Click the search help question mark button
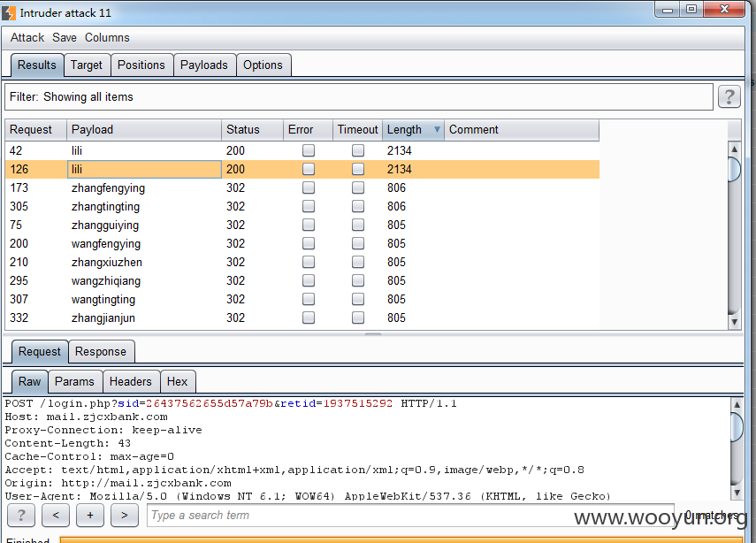This screenshot has width=756, height=543. point(21,515)
